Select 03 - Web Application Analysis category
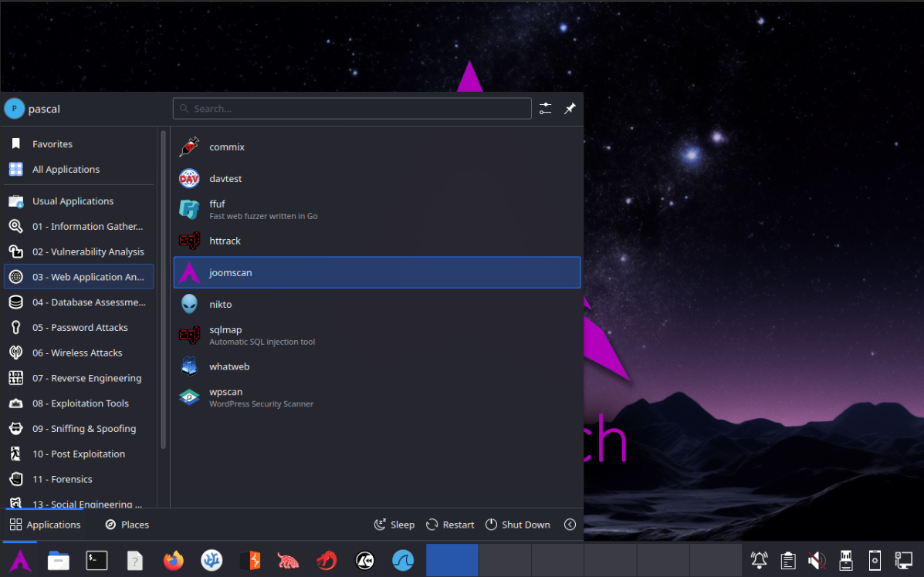The height and width of the screenshot is (577, 924). [79, 277]
